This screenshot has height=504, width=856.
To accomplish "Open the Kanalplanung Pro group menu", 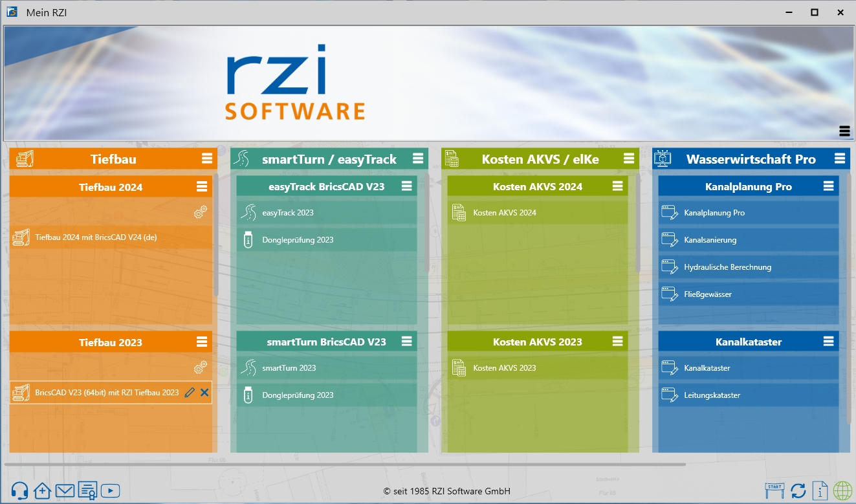I will click(x=828, y=186).
